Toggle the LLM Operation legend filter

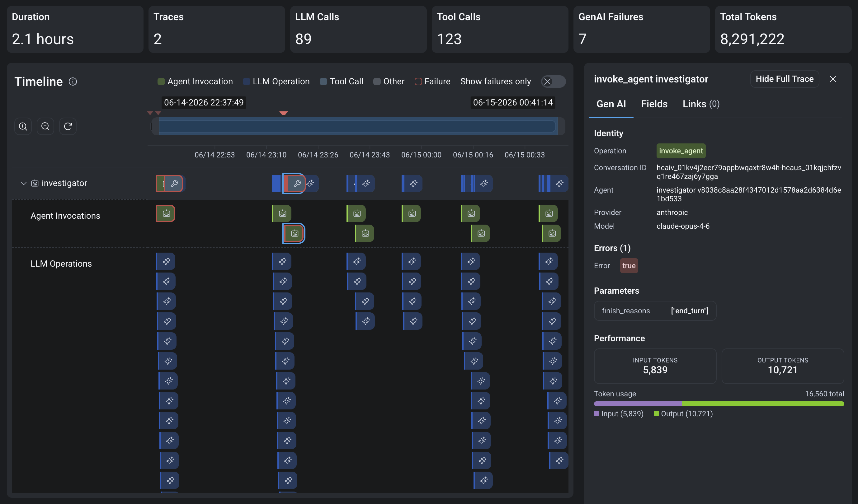pos(276,82)
